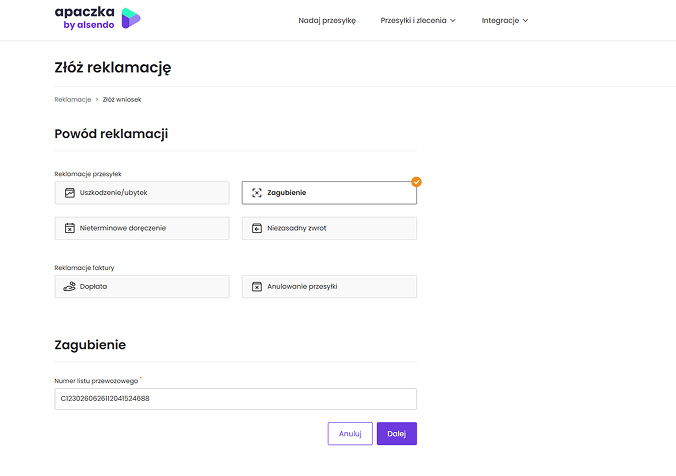Image resolution: width=676 pixels, height=476 pixels.
Task: Open the Nadaj przesyłkę menu item
Action: pyautogui.click(x=327, y=20)
